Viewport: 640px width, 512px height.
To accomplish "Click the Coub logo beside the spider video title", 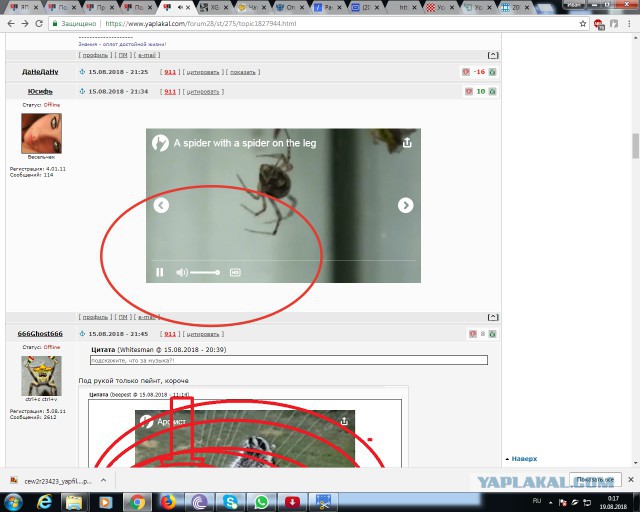I will pos(160,143).
